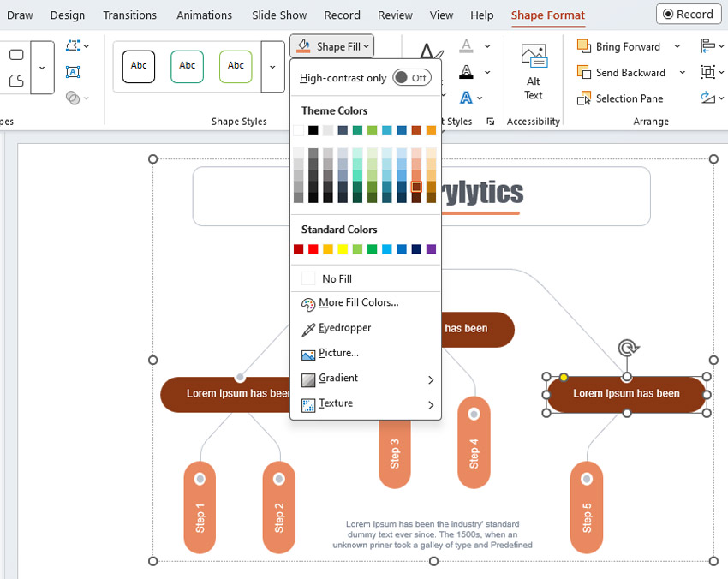This screenshot has height=579, width=728.
Task: Click the Merge Shapes icon
Action: 73,98
